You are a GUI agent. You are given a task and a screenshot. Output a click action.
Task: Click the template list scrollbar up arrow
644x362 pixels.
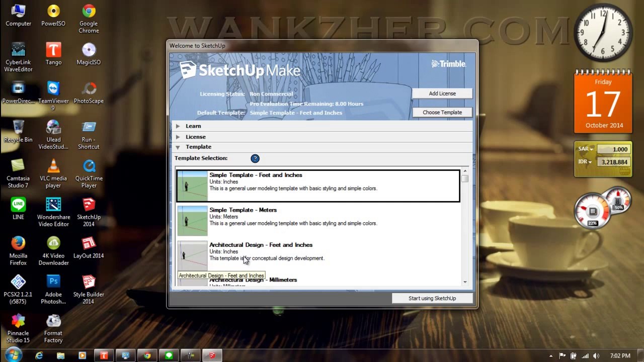coord(465,171)
